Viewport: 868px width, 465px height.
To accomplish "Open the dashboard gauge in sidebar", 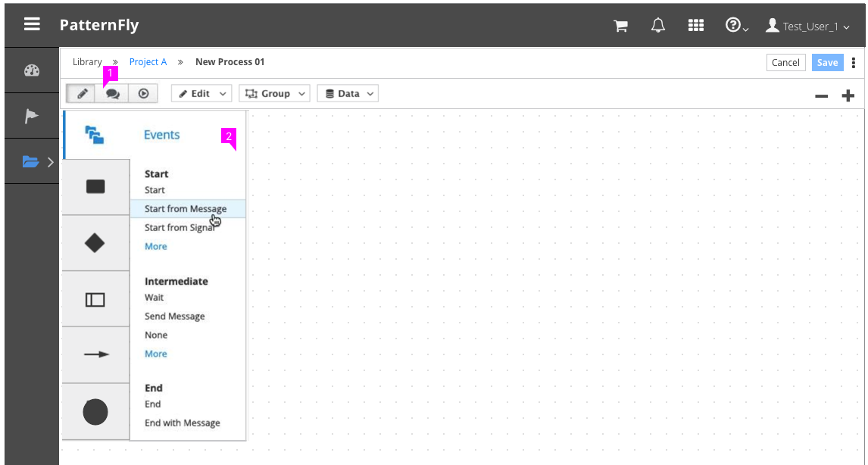I will [32, 70].
